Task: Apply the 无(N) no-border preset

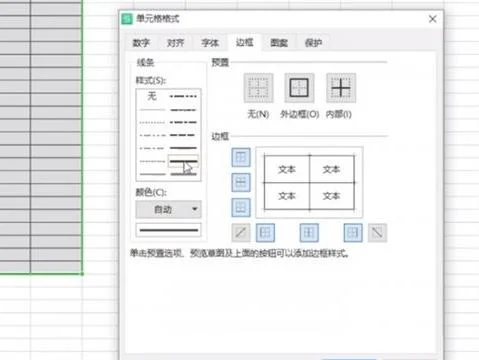Action: pos(258,88)
